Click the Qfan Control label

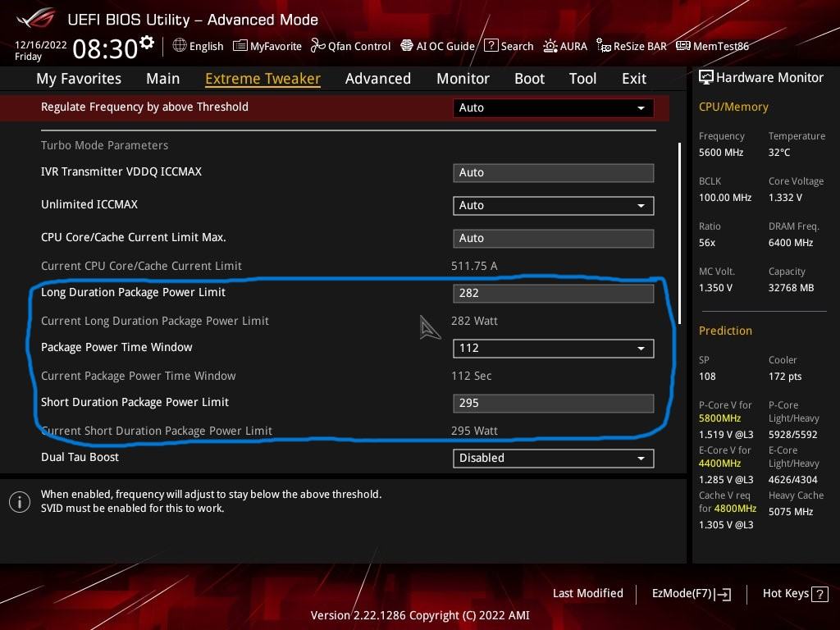359,47
